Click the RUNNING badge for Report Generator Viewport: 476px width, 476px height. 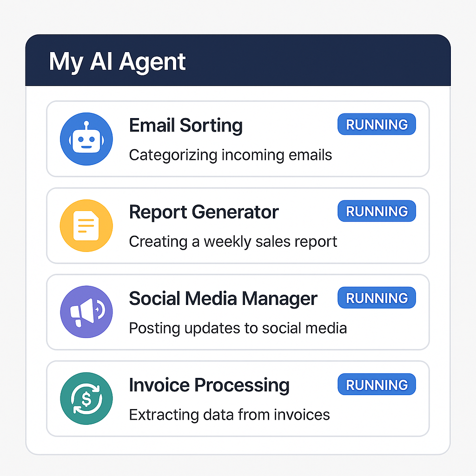pyautogui.click(x=377, y=211)
